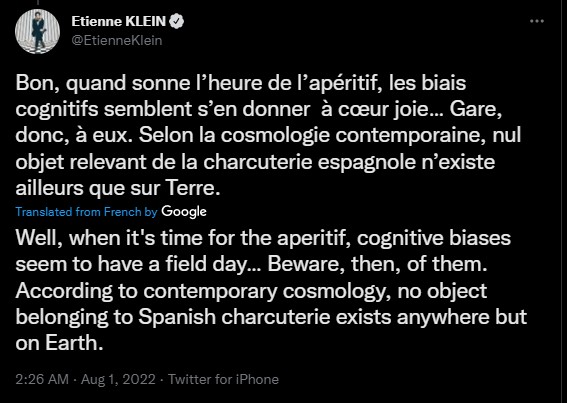Image resolution: width=567 pixels, height=403 pixels.
Task: Open Etienne Klein's profile picture
Action: click(37, 31)
